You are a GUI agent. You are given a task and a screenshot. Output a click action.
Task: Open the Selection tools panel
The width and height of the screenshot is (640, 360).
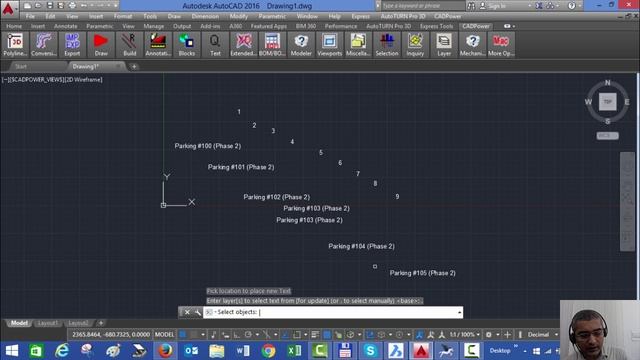(387, 45)
